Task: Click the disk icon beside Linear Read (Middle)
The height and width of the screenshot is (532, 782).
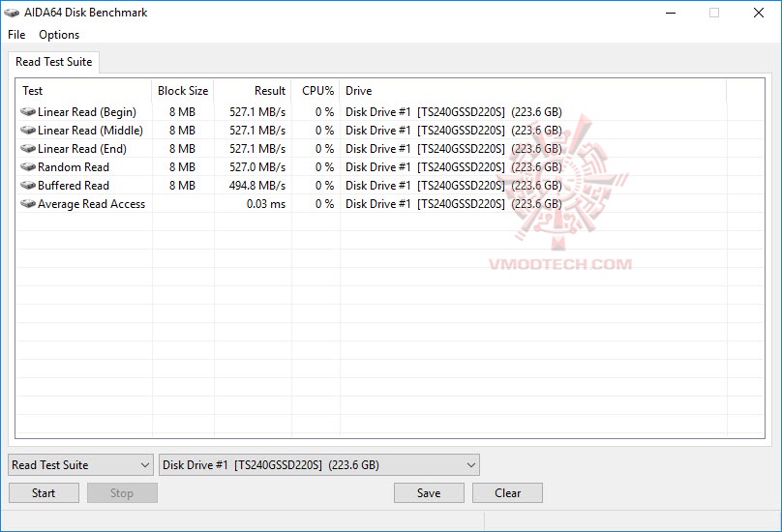Action: (x=28, y=131)
